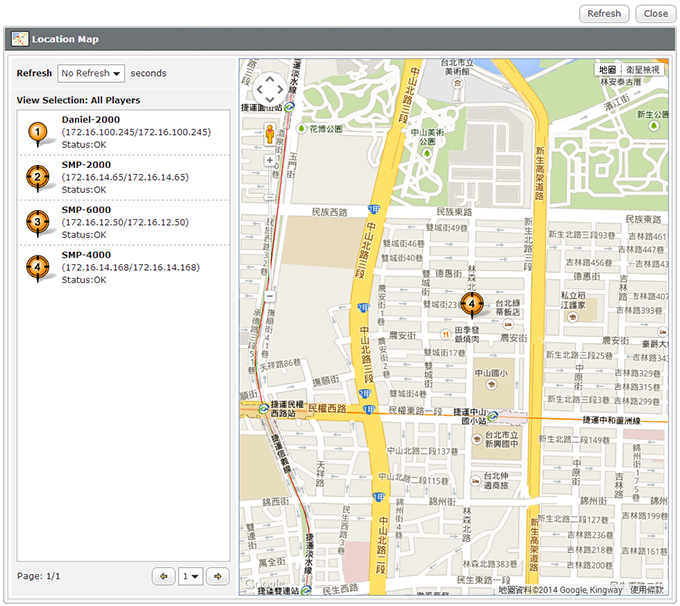Screen dimensions: 680x606
Task: Click Daniel-2000 IP address 172.16.100.245
Action: 136,132
